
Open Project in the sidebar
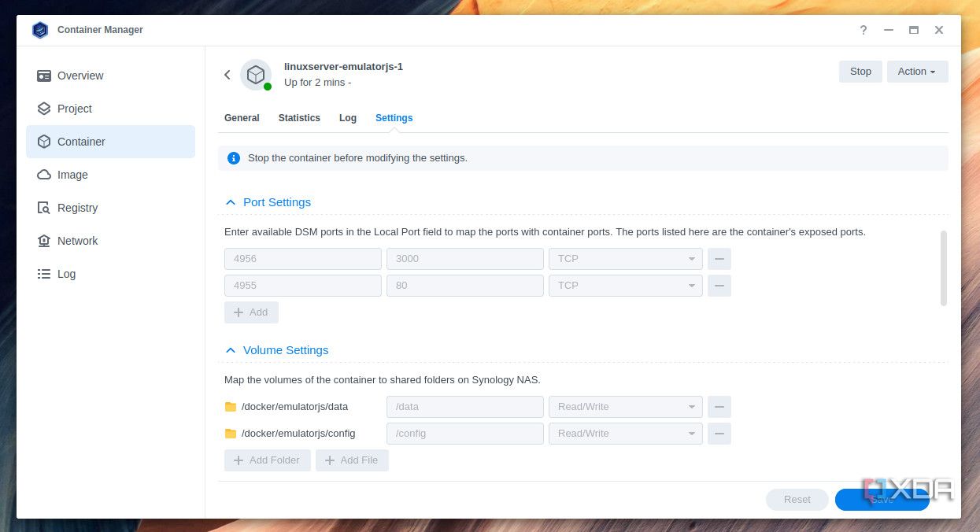click(x=110, y=109)
